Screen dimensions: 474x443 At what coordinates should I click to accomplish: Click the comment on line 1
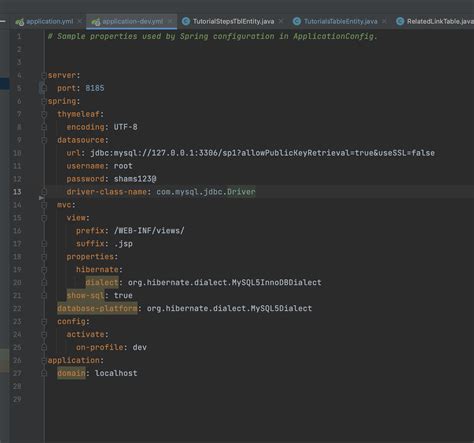click(x=212, y=36)
